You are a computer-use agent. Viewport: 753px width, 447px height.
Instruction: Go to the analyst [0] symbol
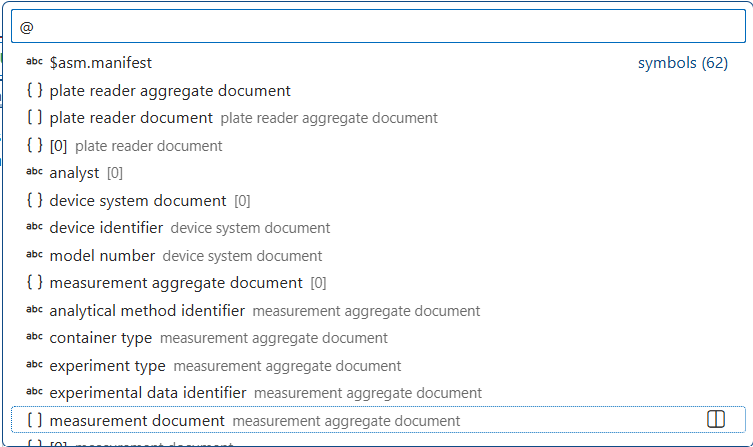tap(74, 173)
